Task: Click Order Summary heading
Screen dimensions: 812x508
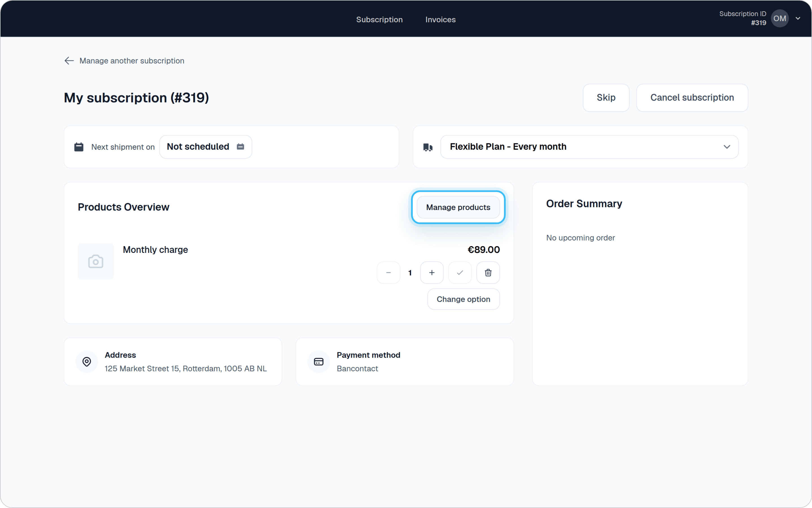Action: pos(584,203)
